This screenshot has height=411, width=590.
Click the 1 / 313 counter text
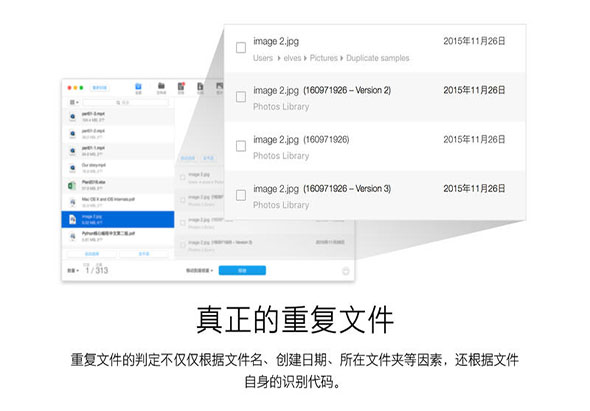pos(96,270)
